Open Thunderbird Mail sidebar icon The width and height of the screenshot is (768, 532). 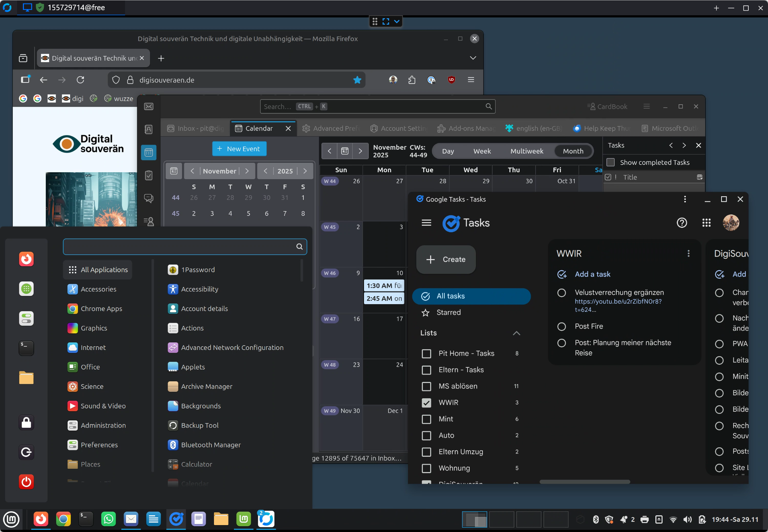(x=149, y=106)
